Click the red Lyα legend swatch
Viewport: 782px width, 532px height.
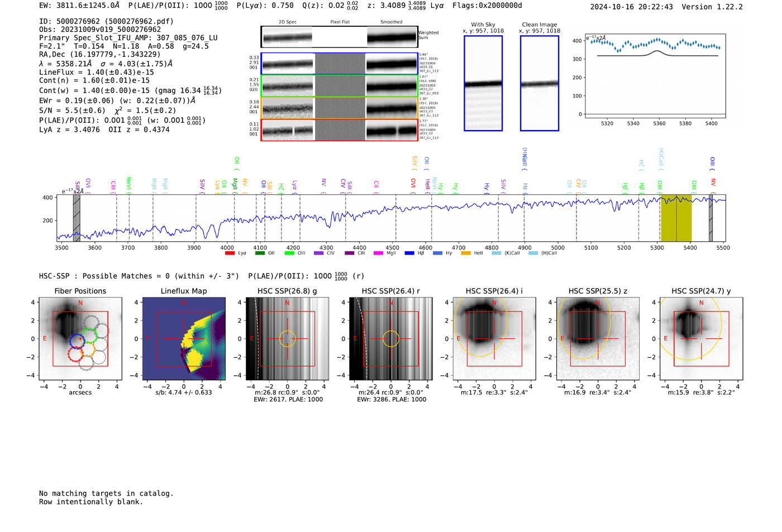(x=230, y=253)
